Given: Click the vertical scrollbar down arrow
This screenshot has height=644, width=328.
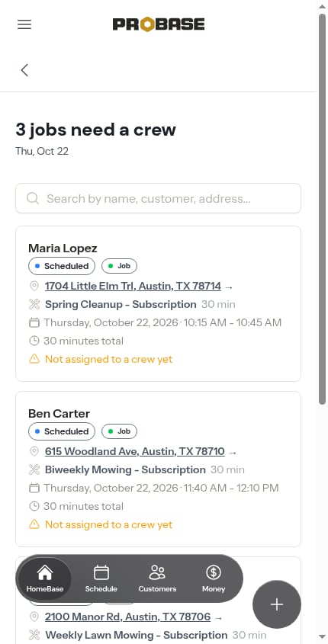Looking at the screenshot, I should 322,637.
